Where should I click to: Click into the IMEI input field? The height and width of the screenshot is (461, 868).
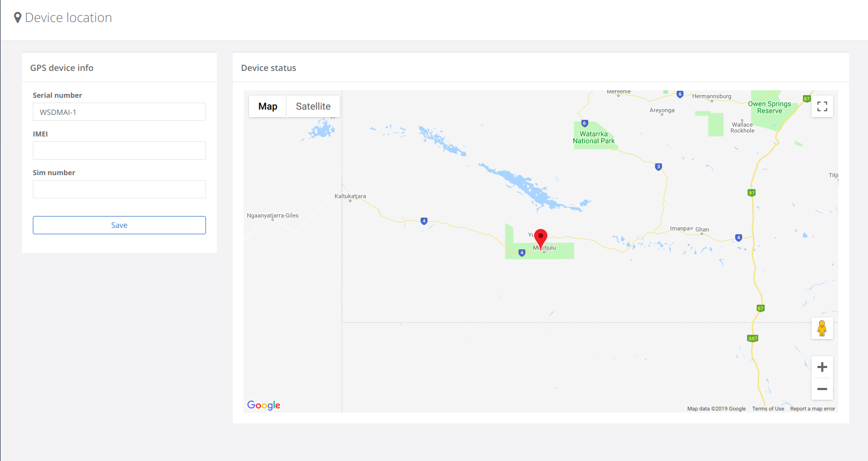pyautogui.click(x=119, y=150)
